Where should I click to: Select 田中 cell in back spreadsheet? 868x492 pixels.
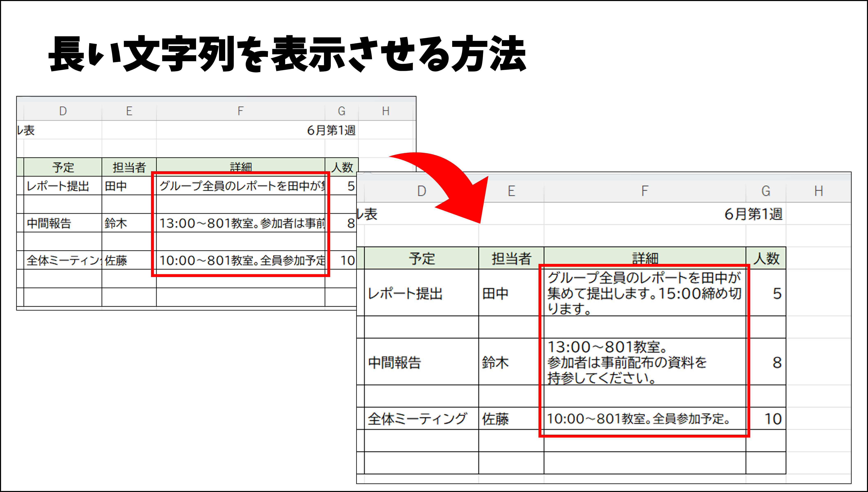tap(129, 186)
